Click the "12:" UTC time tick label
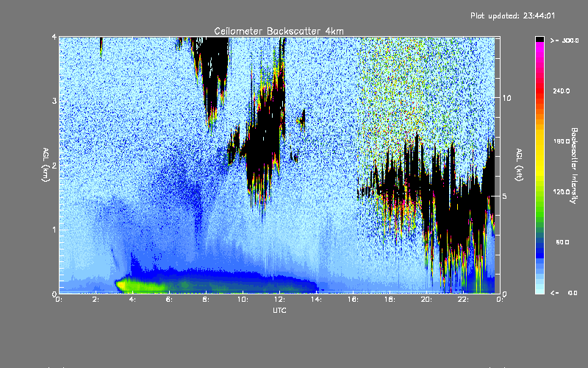The height and width of the screenshot is (368, 588). (279, 300)
